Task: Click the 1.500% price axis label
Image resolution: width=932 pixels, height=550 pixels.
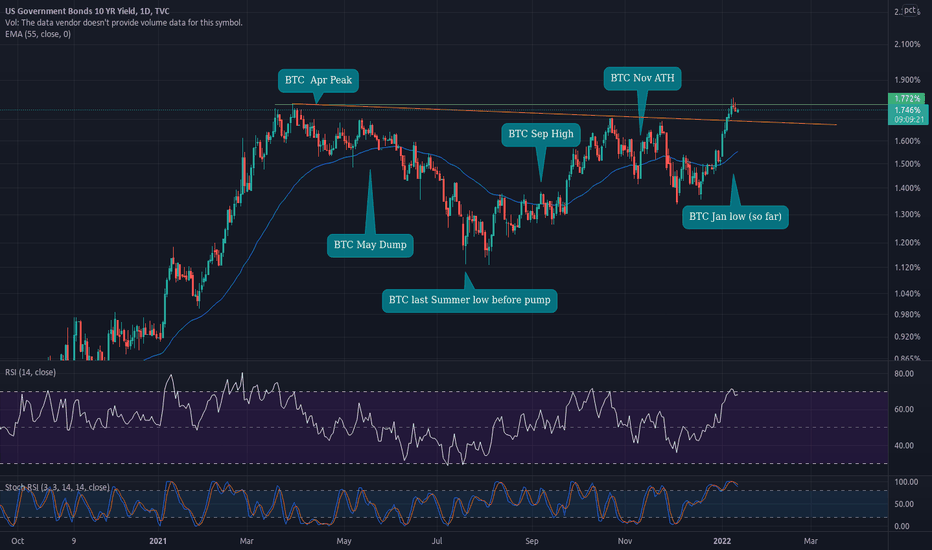Action: (907, 164)
